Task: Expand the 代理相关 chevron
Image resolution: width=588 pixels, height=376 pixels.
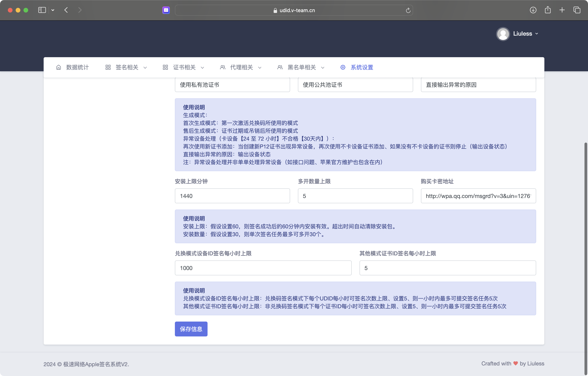Action: pos(260,68)
